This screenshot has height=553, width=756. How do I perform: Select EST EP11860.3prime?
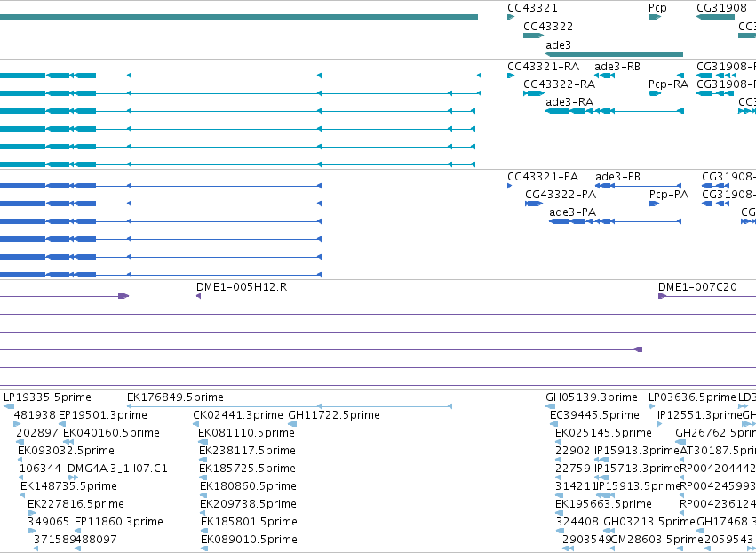[x=119, y=523]
